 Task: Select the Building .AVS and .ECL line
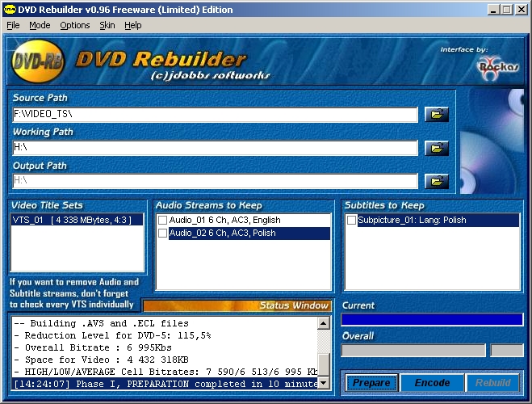[x=165, y=323]
